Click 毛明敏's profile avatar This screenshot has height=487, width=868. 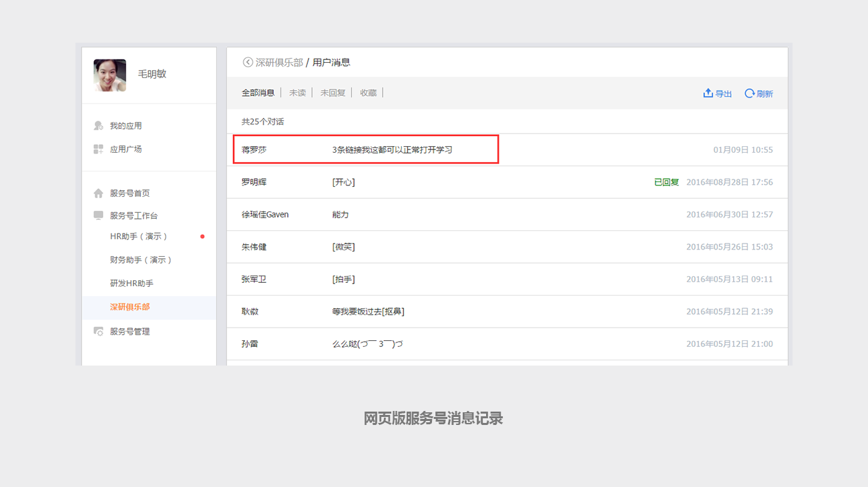click(x=110, y=75)
